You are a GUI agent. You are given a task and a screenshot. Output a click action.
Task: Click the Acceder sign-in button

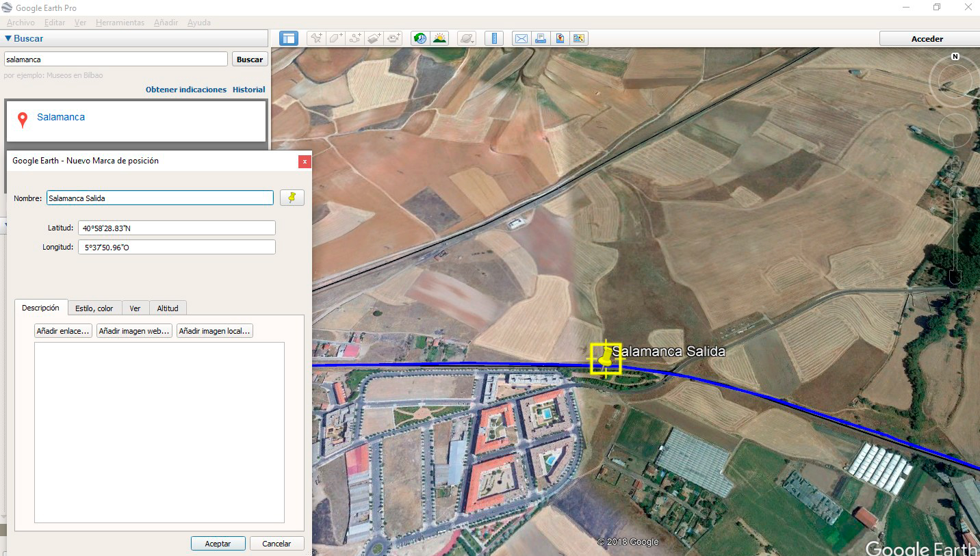[927, 39]
